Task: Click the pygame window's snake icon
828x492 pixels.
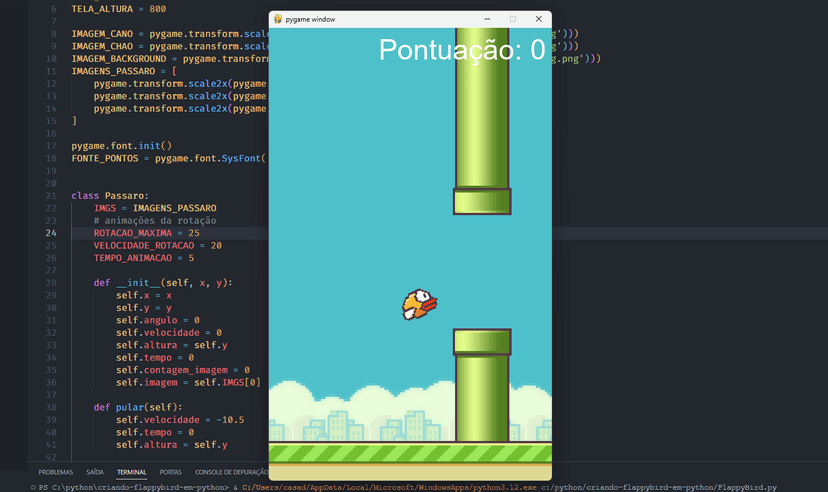Action: [278, 19]
